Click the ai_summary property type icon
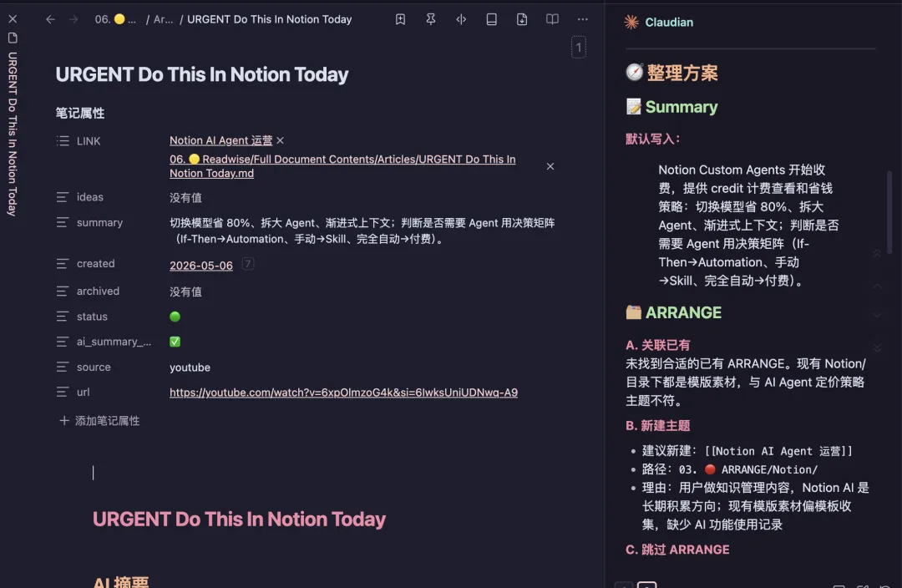This screenshot has width=902, height=588. [x=63, y=342]
